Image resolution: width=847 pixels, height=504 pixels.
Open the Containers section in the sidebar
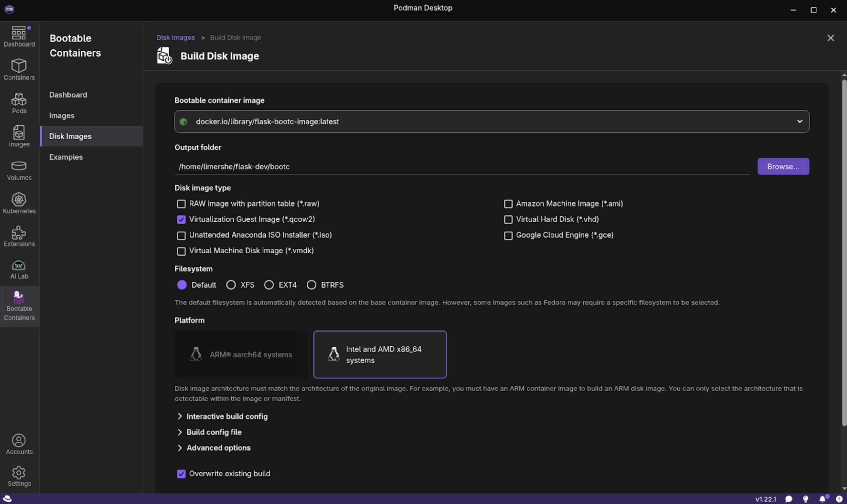tap(19, 69)
